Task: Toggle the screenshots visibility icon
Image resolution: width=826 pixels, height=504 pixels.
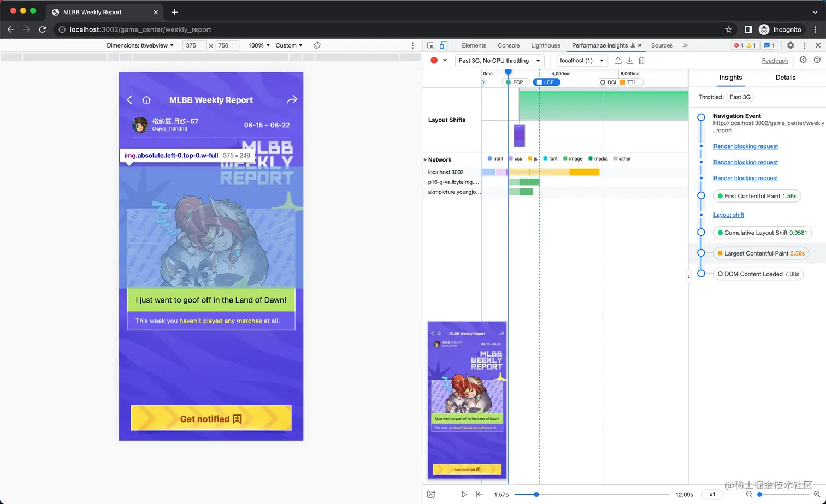Action: tap(431, 494)
